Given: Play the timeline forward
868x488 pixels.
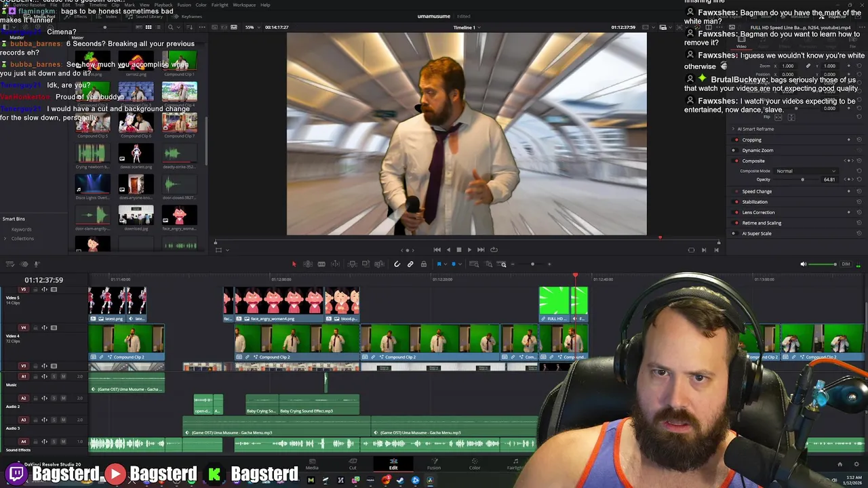Looking at the screenshot, I should (x=469, y=249).
